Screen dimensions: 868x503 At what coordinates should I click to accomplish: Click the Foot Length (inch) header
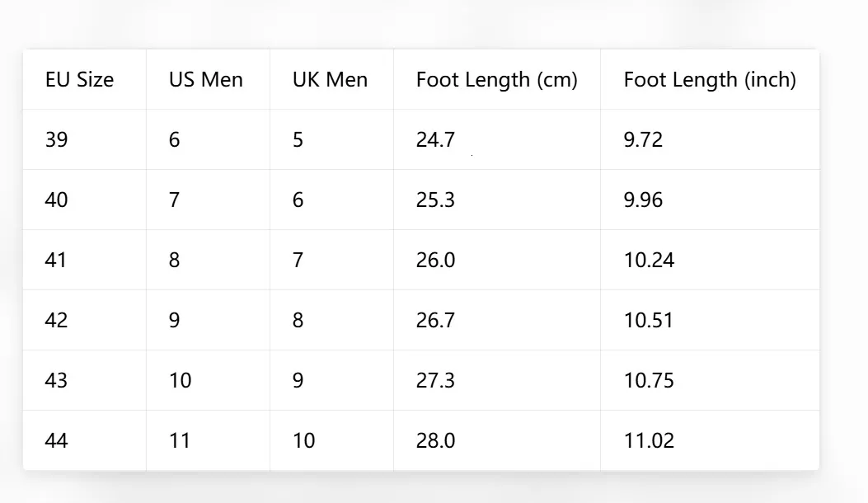[x=710, y=80]
